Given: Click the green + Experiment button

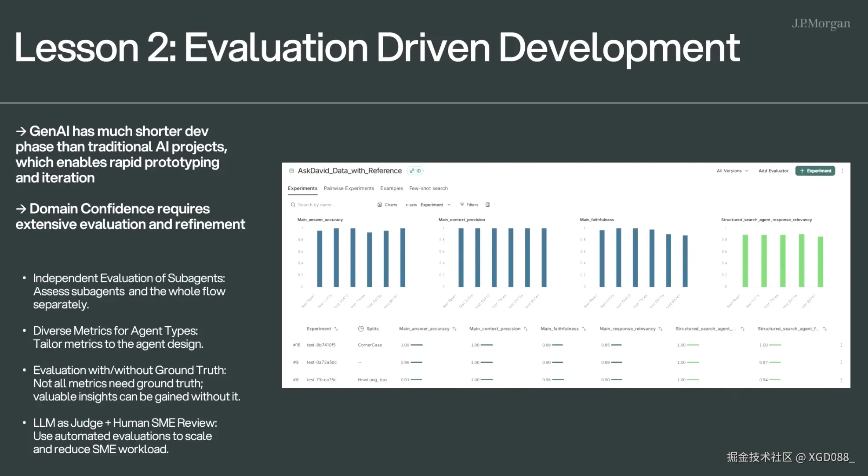Looking at the screenshot, I should pos(815,171).
